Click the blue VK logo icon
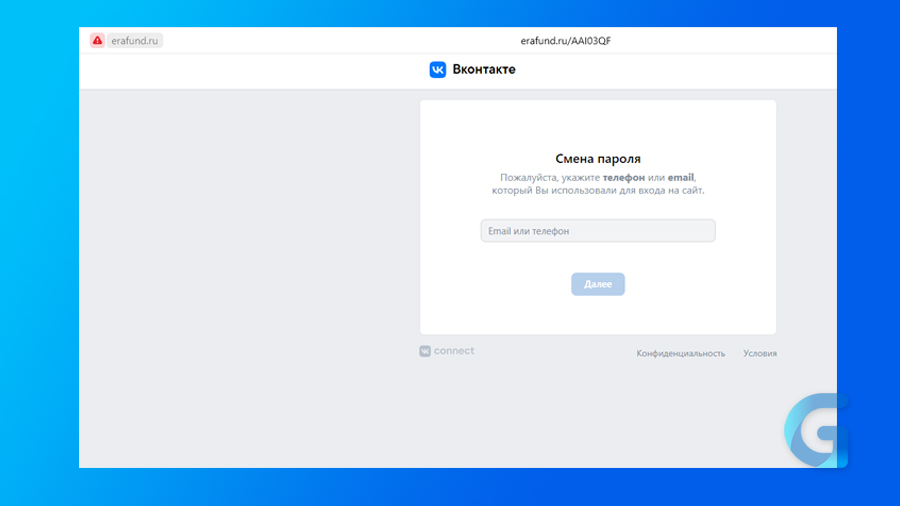The height and width of the screenshot is (506, 900). tap(437, 69)
